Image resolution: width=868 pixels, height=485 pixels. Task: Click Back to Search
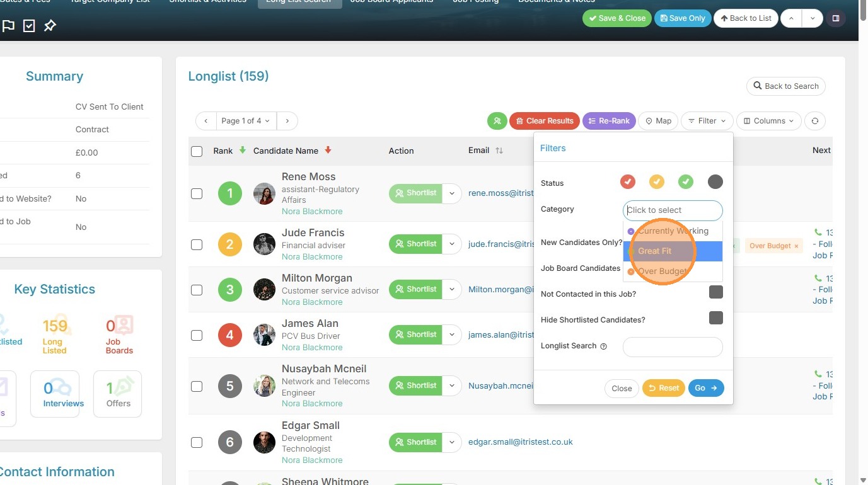click(x=785, y=86)
